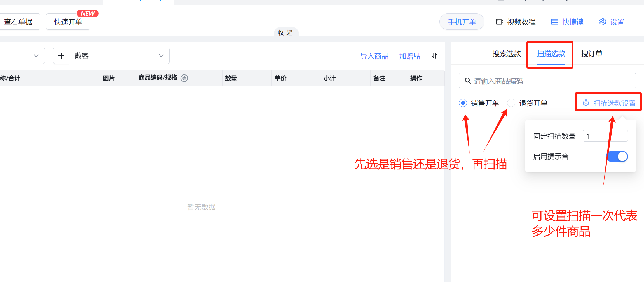Screen dimensions: 644x282
Task: Click the 数量 column header
Action: (247, 78)
